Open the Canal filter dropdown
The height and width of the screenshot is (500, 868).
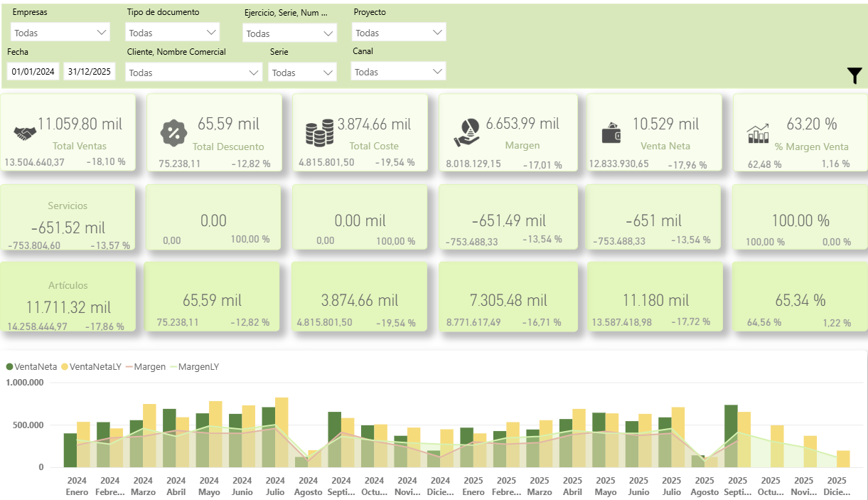(x=398, y=72)
